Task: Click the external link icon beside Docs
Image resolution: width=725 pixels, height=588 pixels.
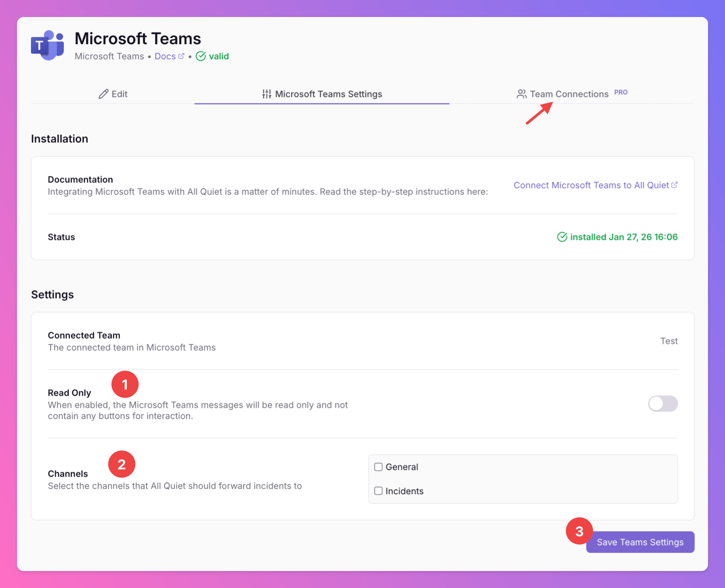Action: (x=181, y=56)
